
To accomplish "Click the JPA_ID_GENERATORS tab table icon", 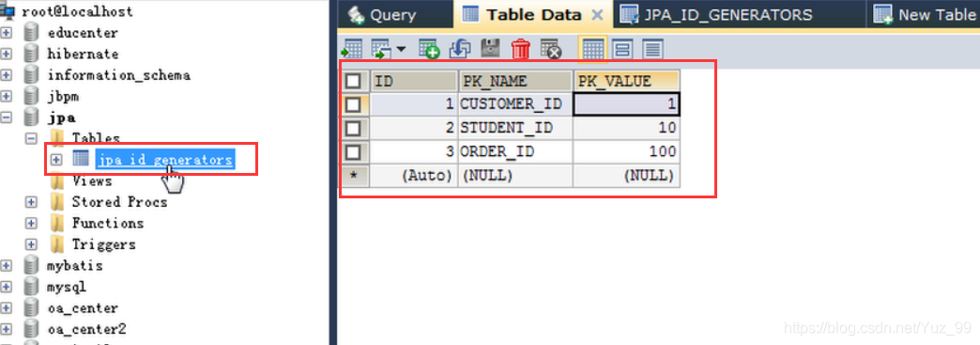I will pyautogui.click(x=629, y=15).
